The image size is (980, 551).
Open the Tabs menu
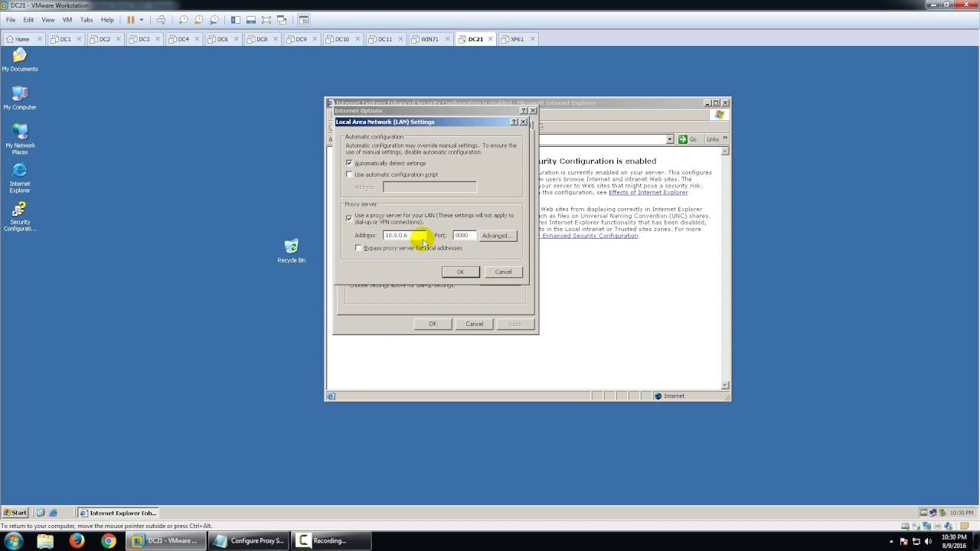pos(87,20)
